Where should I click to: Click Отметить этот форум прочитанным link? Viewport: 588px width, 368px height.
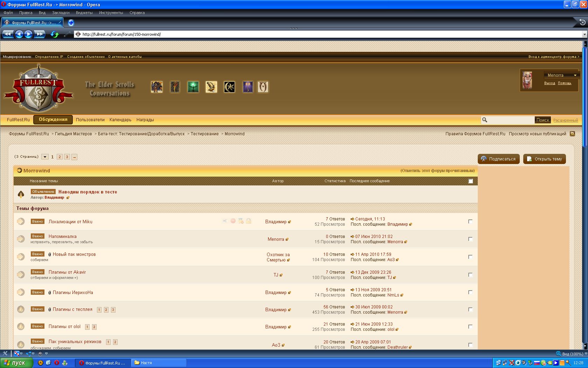click(437, 171)
